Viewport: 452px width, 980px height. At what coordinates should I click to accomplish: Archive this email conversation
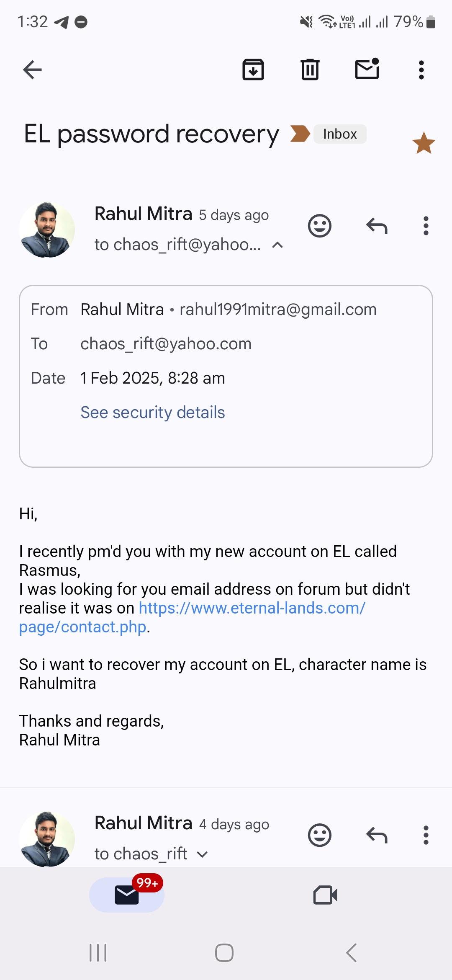(x=253, y=70)
